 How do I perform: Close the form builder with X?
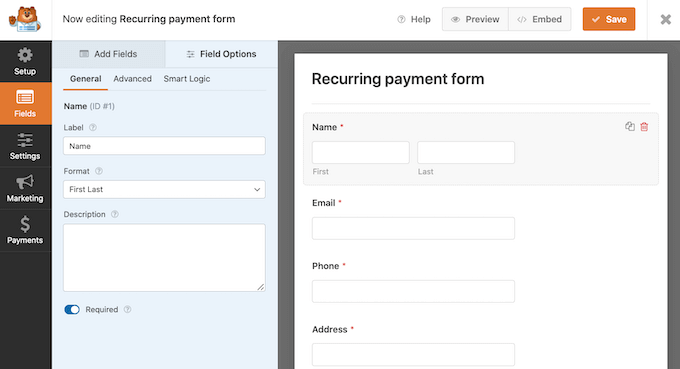coord(665,20)
